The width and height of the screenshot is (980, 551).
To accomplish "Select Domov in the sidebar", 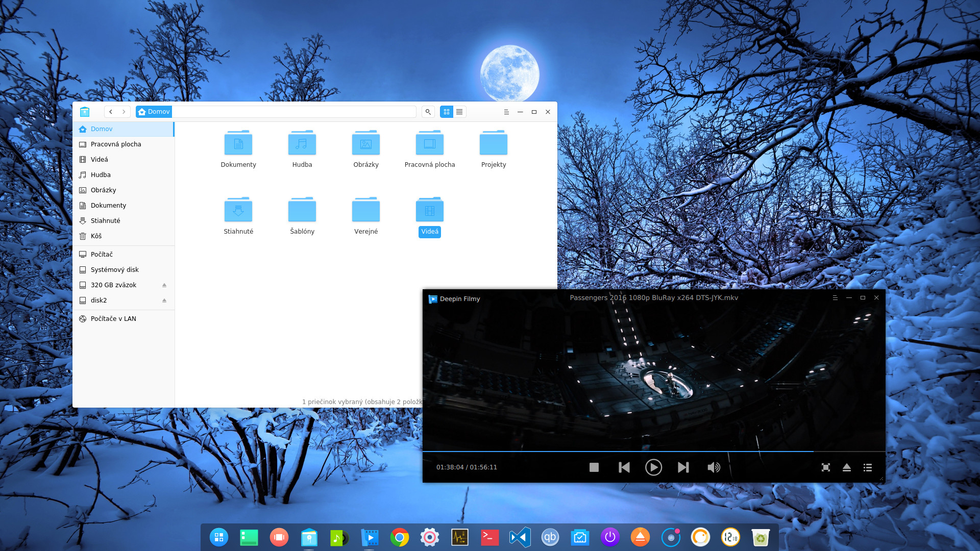I will tap(123, 129).
